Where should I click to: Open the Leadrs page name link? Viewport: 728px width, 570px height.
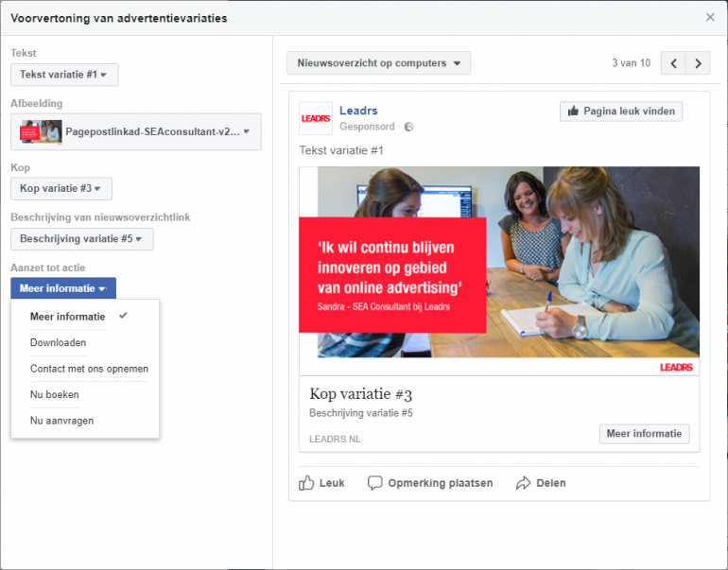tap(358, 111)
